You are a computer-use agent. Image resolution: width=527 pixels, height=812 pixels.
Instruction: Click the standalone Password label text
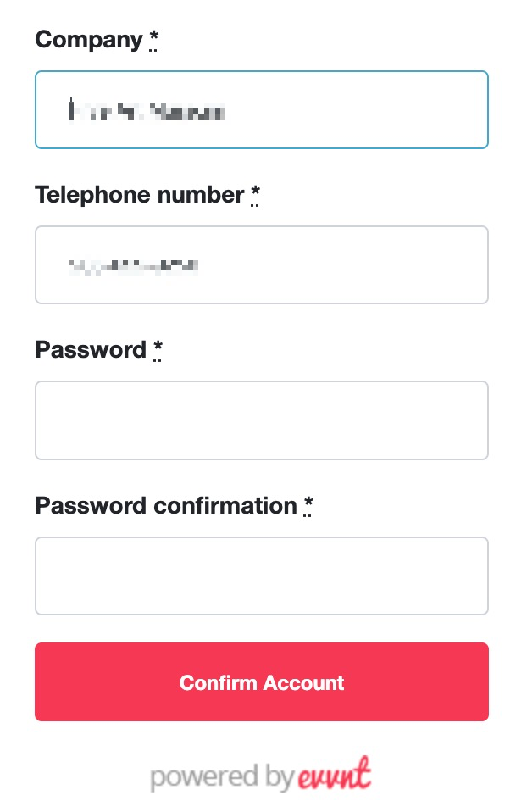(91, 350)
